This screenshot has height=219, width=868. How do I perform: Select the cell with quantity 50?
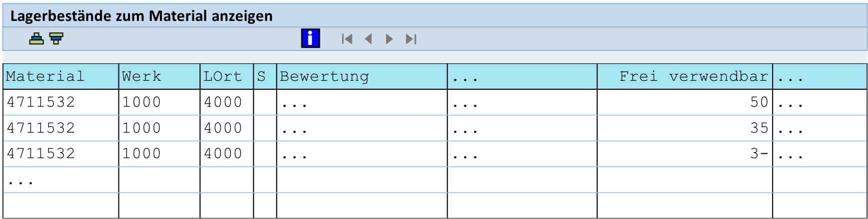tap(685, 102)
